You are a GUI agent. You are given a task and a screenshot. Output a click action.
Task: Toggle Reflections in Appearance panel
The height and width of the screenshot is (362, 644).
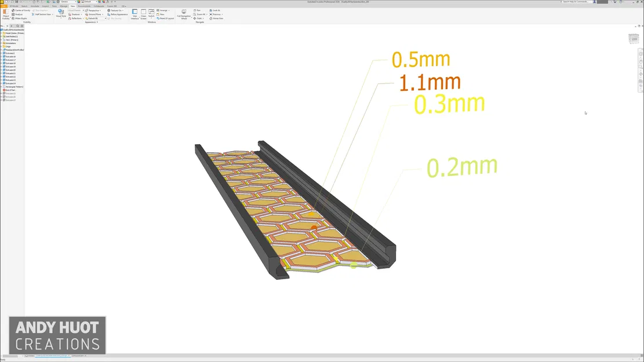click(75, 19)
